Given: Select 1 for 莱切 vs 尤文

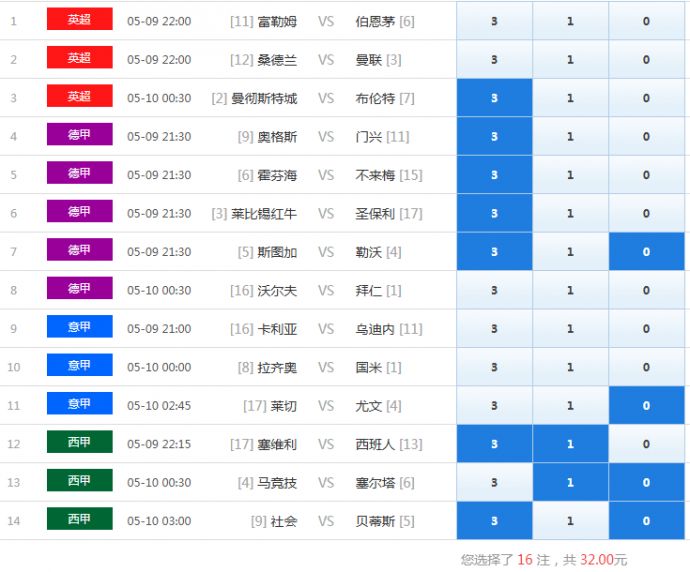Looking at the screenshot, I should click(570, 405).
